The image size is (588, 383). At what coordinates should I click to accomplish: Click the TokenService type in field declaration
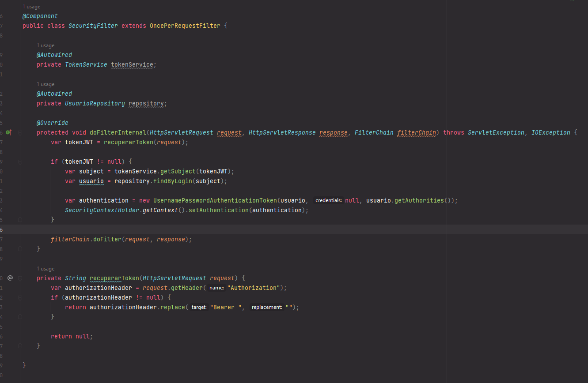click(x=86, y=64)
